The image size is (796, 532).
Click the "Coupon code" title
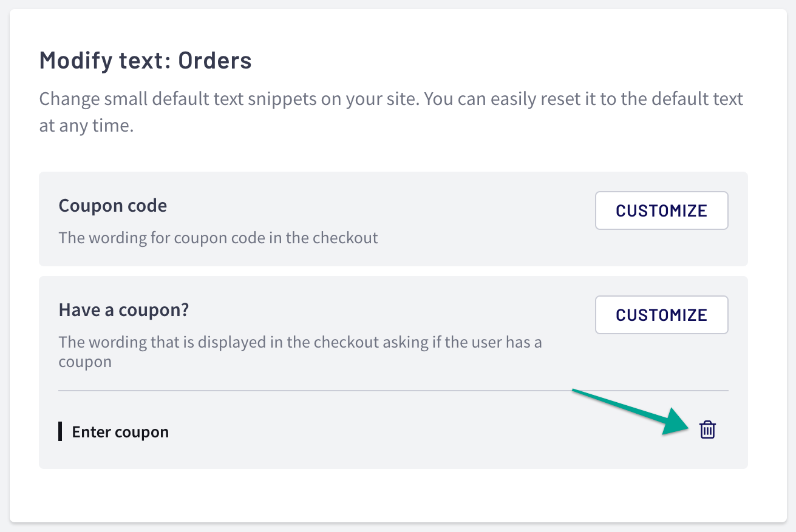(113, 206)
